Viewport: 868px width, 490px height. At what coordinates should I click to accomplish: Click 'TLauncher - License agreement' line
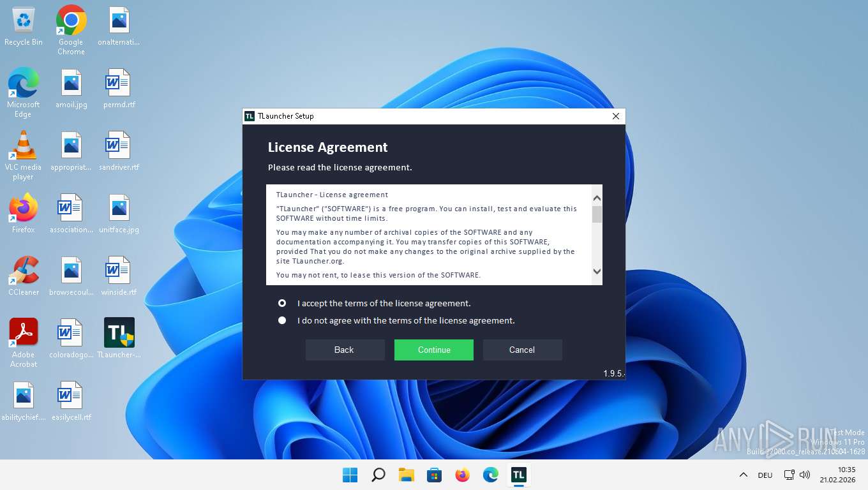tap(332, 195)
